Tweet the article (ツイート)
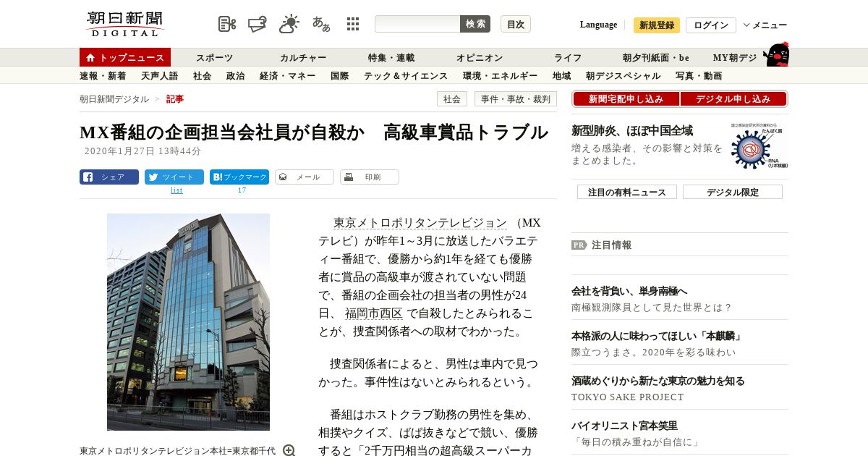This screenshot has height=456, width=868. point(174,177)
